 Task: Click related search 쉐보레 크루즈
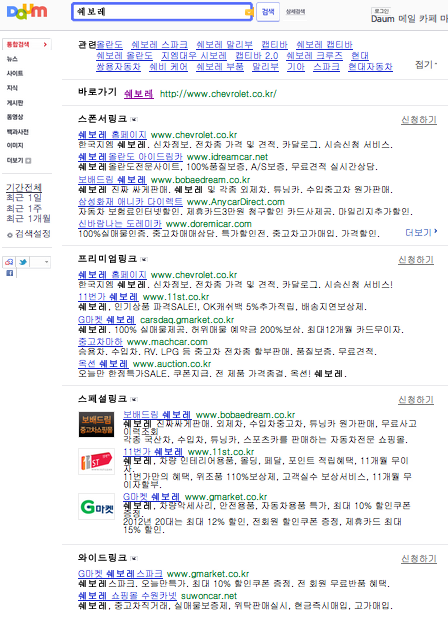point(314,56)
